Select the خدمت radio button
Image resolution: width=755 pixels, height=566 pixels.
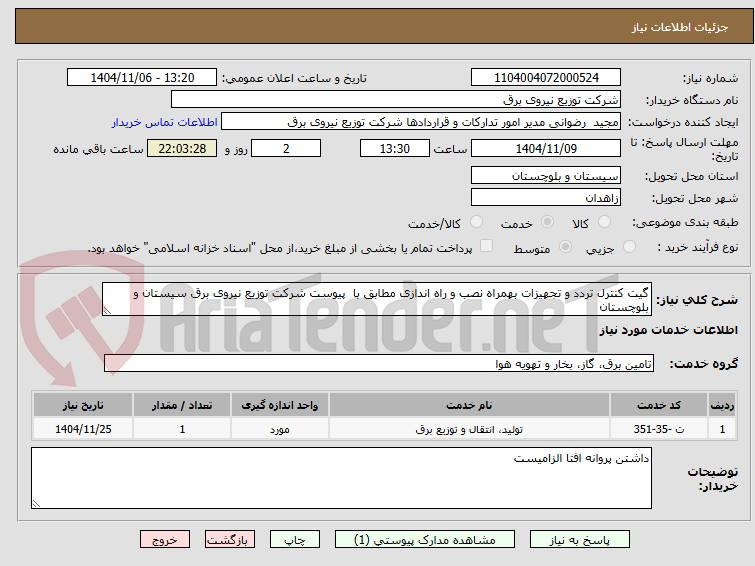point(547,222)
